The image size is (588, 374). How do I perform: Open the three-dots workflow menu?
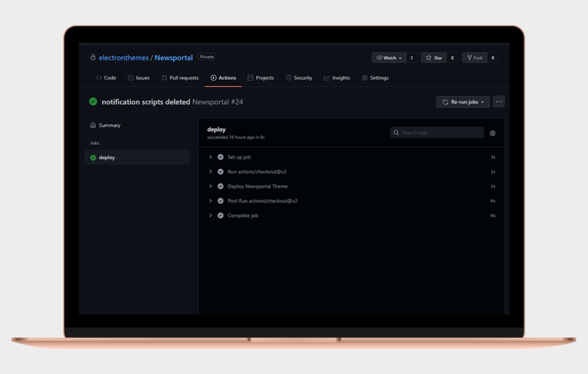point(498,102)
